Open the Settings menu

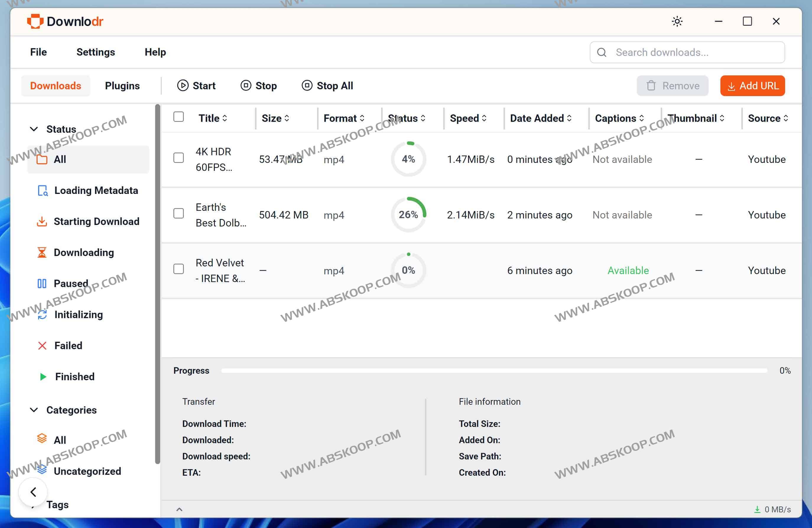[95, 52]
